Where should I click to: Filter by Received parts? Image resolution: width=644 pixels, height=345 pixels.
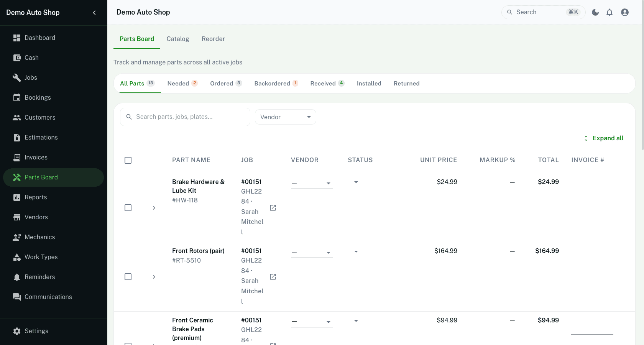pyautogui.click(x=327, y=83)
